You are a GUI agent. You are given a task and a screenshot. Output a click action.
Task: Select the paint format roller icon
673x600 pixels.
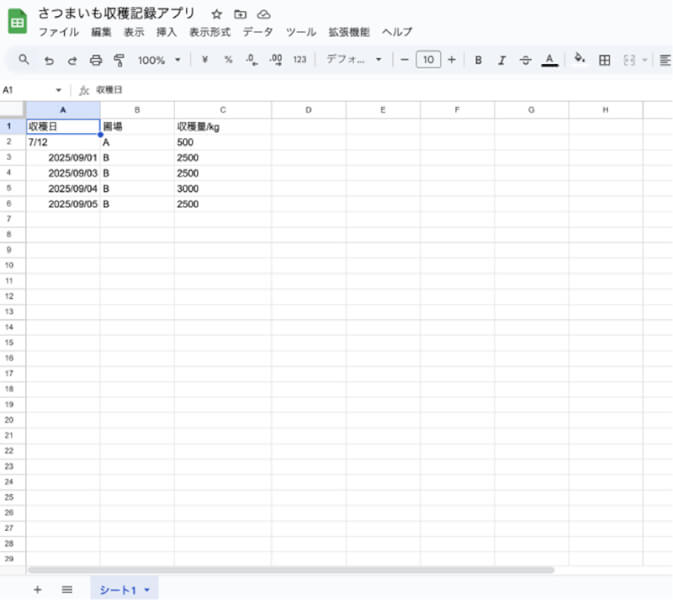coord(119,60)
